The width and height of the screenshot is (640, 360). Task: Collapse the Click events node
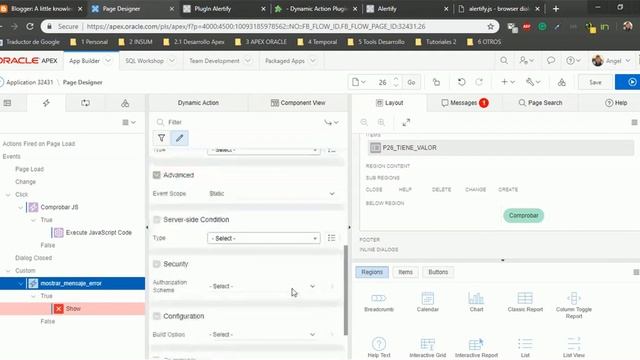(8, 195)
